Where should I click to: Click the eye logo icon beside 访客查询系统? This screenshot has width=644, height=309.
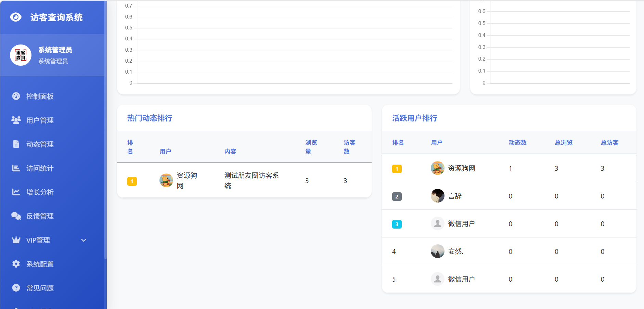[x=16, y=17]
